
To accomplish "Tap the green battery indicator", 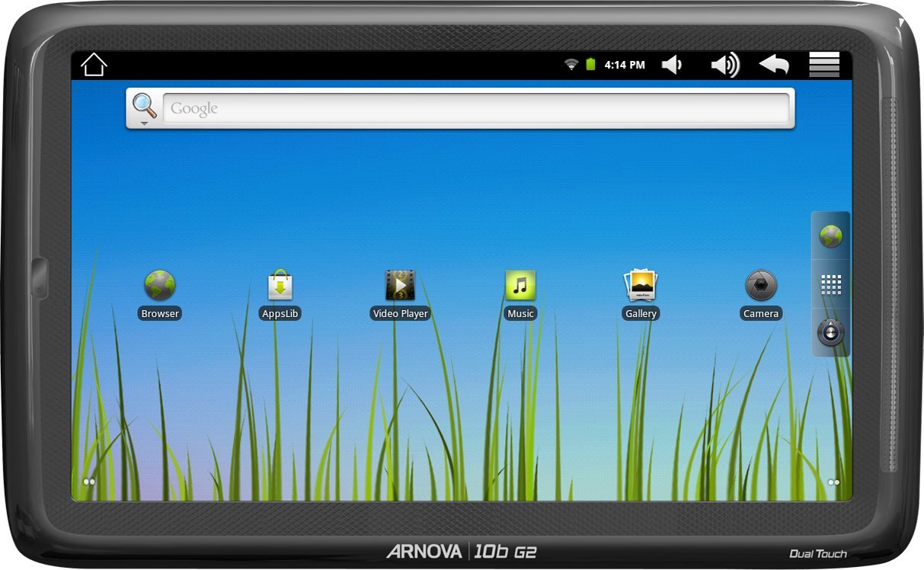I will coord(590,65).
